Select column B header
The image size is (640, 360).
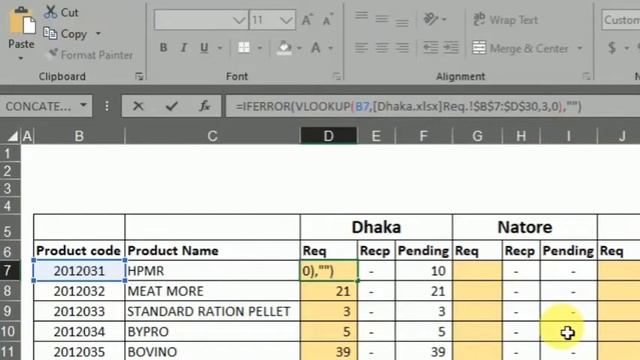coord(79,136)
